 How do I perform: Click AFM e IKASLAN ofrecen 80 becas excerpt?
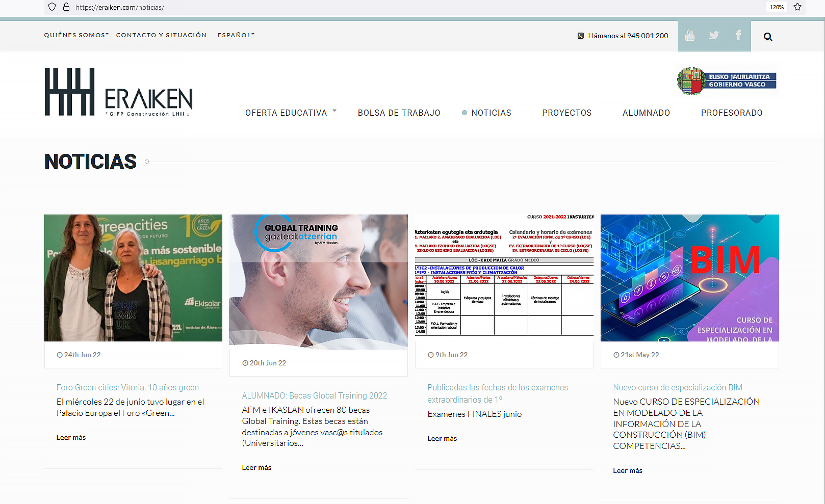coord(312,427)
